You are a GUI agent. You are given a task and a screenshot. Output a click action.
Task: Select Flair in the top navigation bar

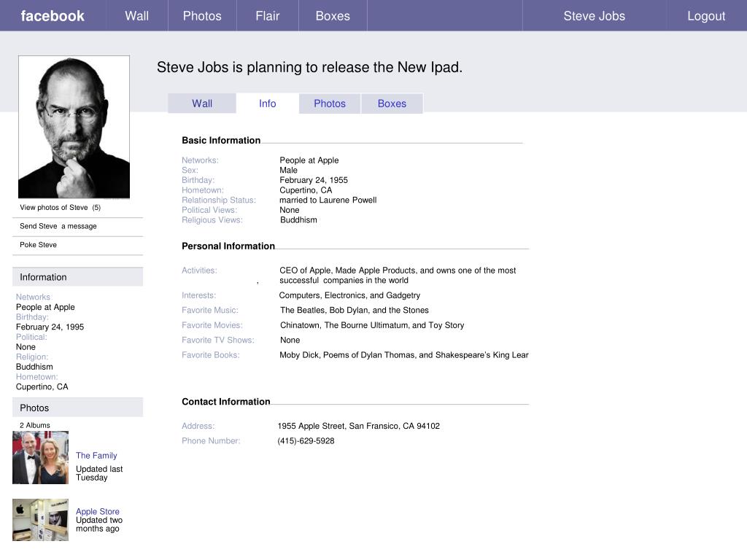(267, 16)
